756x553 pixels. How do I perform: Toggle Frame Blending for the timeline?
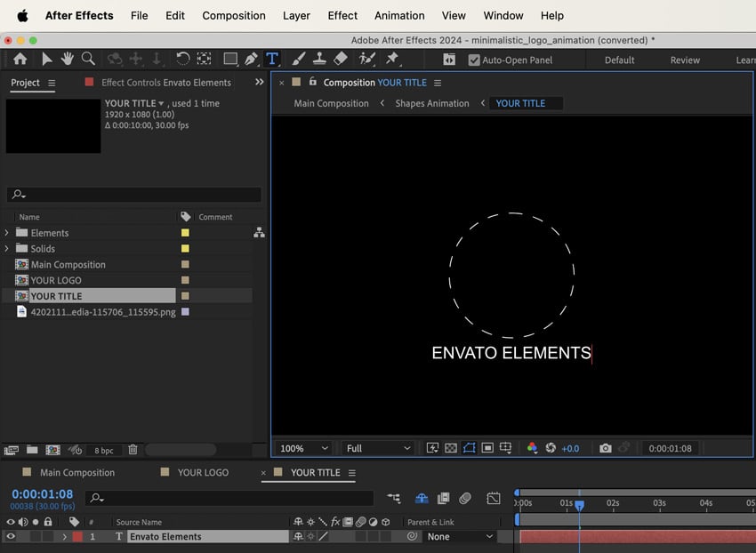pyautogui.click(x=443, y=498)
